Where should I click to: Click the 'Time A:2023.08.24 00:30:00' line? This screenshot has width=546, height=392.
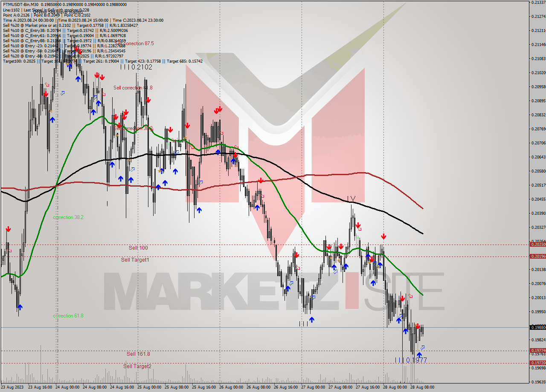(x=83, y=20)
